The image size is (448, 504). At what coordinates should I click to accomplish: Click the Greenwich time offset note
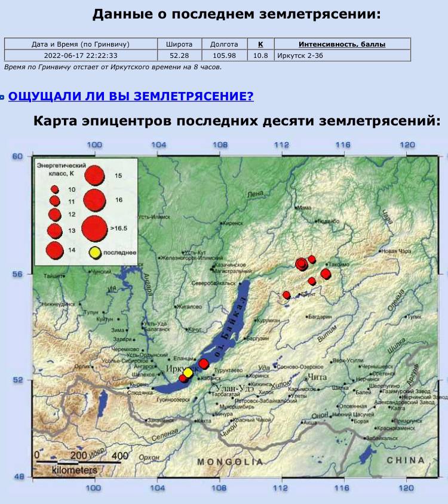click(113, 67)
